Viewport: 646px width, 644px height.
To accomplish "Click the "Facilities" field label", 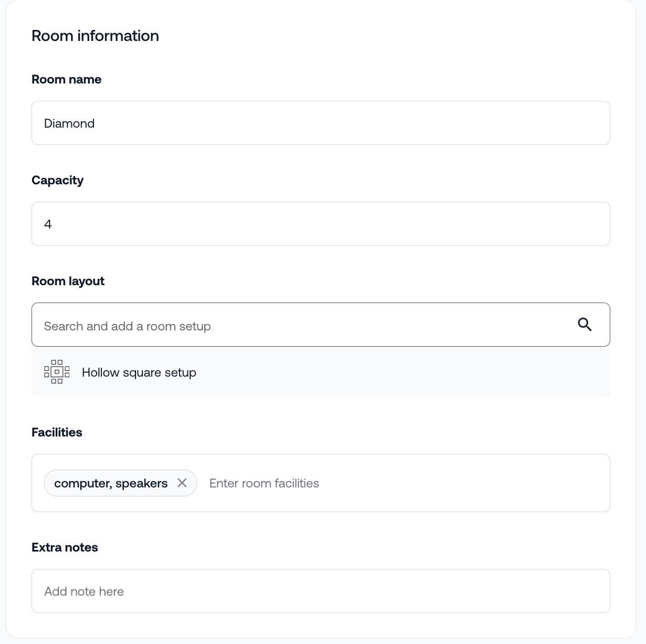I will (57, 432).
